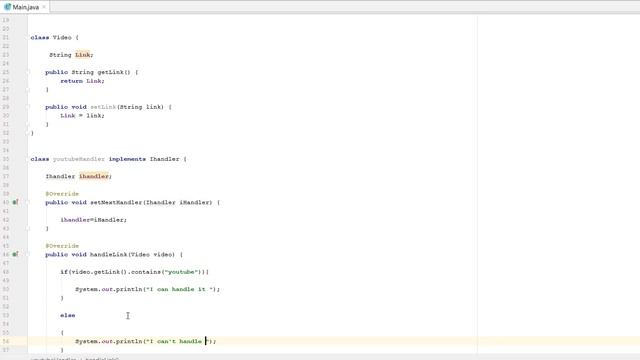This screenshot has height=360, width=640.
Task: Click line number 35 in the gutter
Action: click(6, 159)
